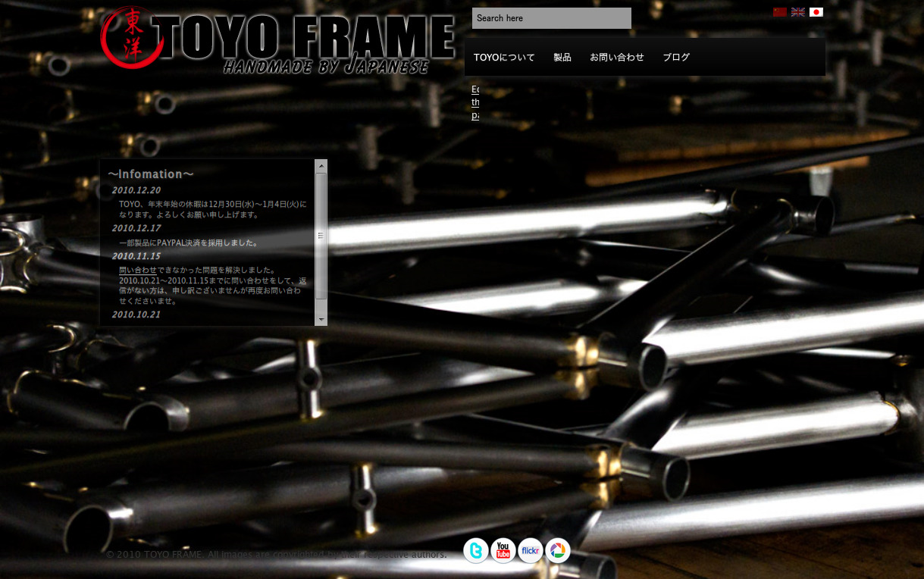
Task: Click the Information scrollbar down arrow
Action: click(x=321, y=320)
